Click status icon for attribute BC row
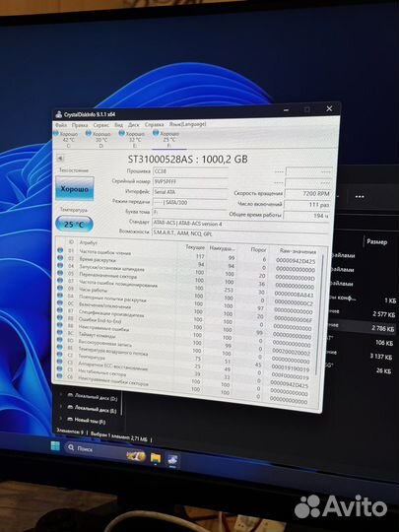 click(60, 333)
